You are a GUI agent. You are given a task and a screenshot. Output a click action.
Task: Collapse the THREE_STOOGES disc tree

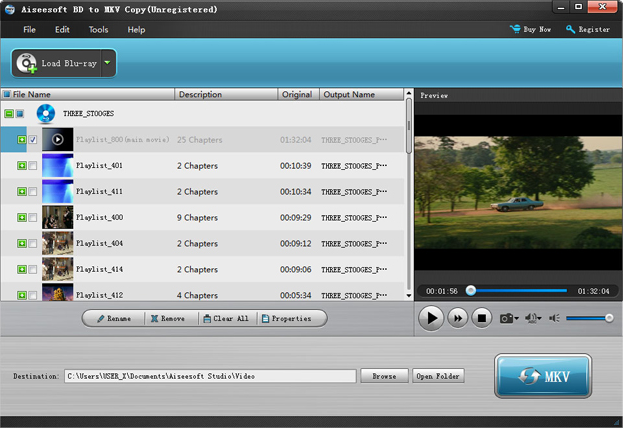(x=8, y=114)
